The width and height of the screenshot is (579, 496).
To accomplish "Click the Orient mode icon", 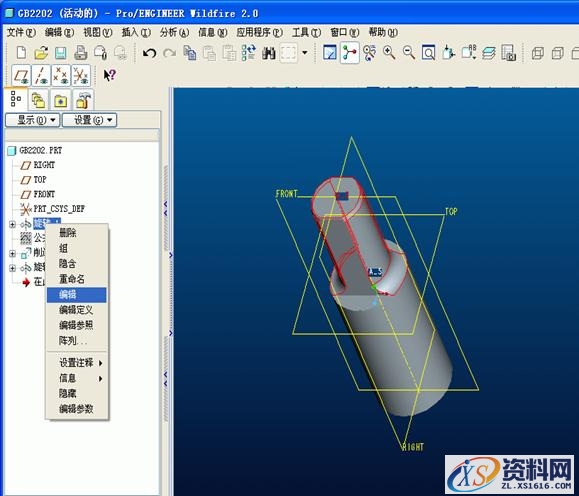I will point(369,53).
